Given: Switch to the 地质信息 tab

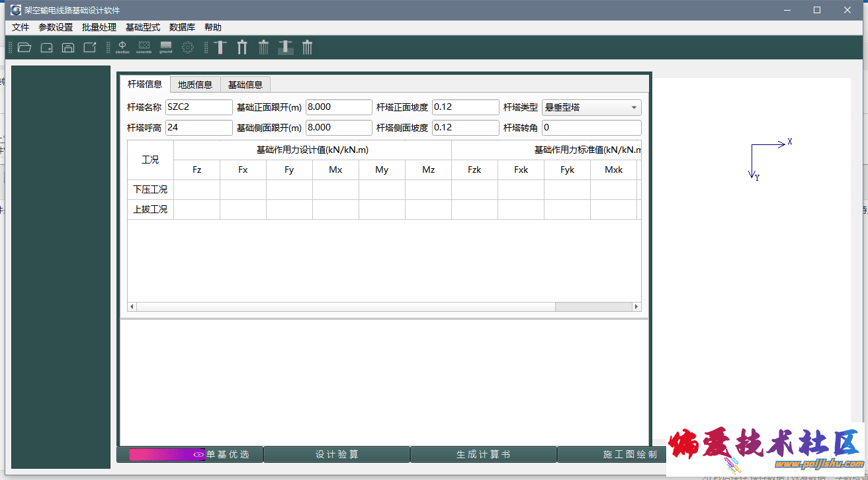Looking at the screenshot, I should coord(195,85).
